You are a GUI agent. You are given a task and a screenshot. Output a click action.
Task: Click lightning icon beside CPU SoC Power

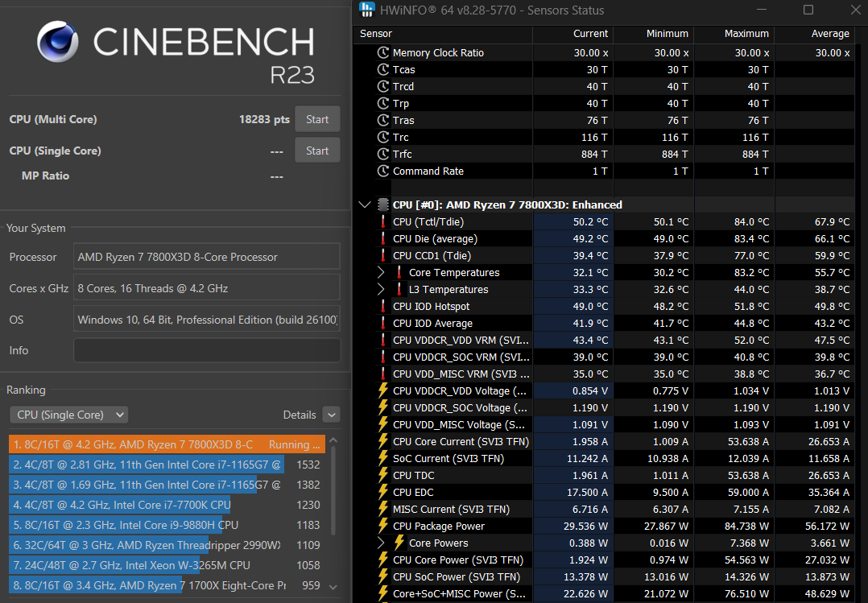(383, 576)
